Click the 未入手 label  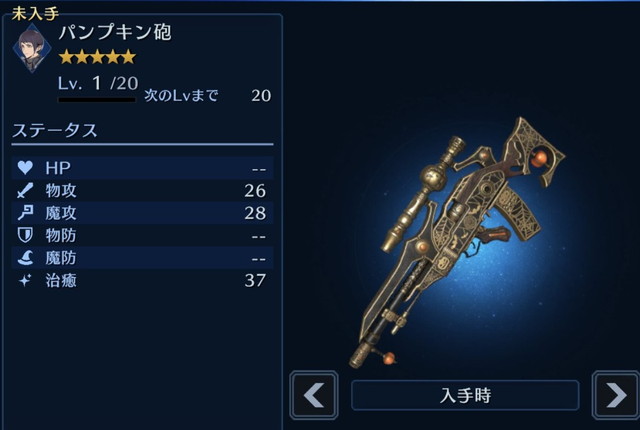(x=35, y=14)
